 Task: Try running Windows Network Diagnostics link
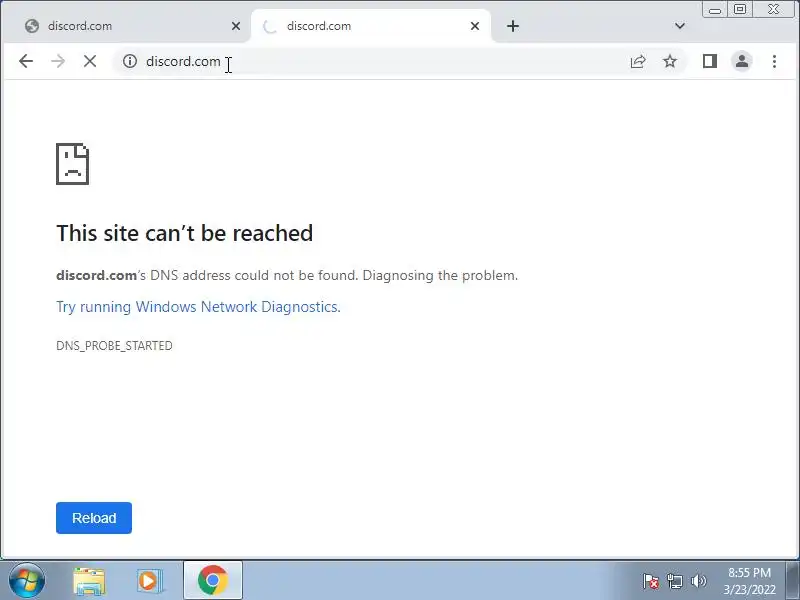(198, 307)
